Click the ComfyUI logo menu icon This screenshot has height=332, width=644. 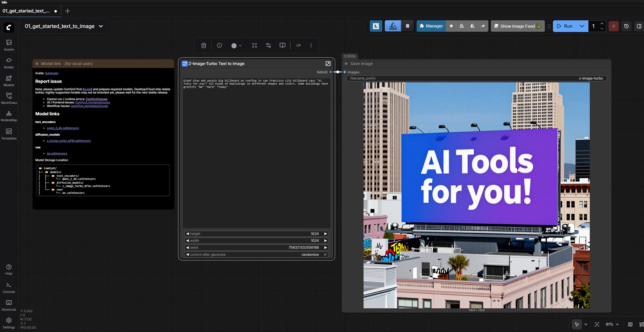pos(9,27)
